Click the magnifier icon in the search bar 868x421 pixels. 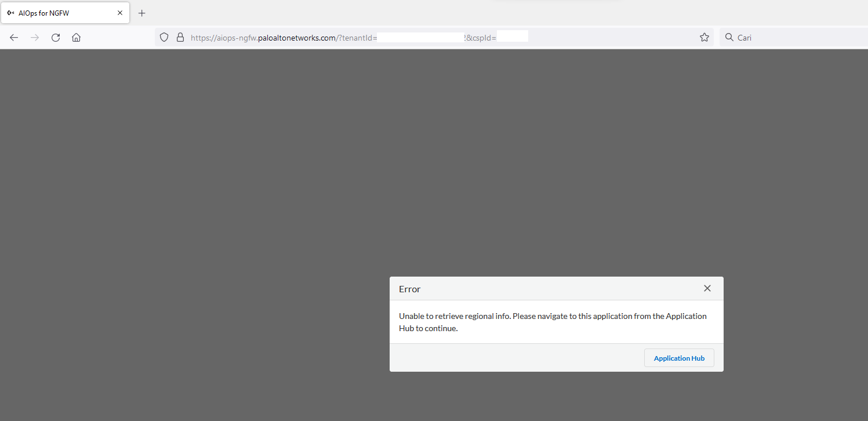(729, 37)
